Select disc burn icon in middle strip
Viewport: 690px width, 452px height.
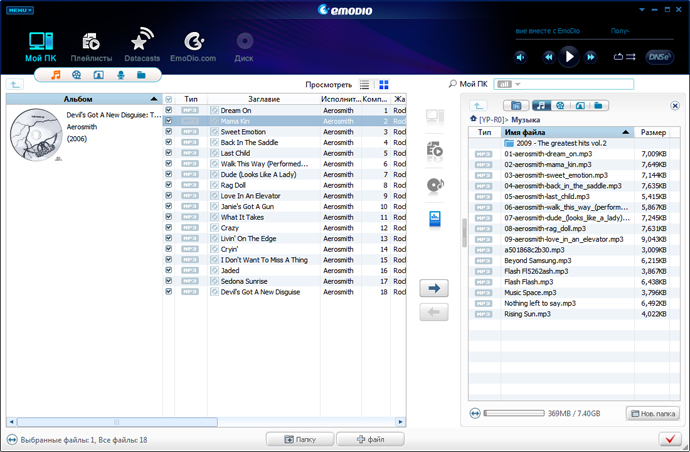pos(435,185)
